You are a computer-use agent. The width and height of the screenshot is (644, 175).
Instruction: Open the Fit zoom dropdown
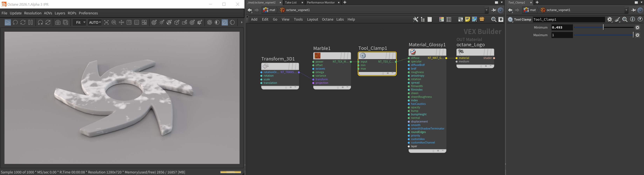click(x=80, y=23)
